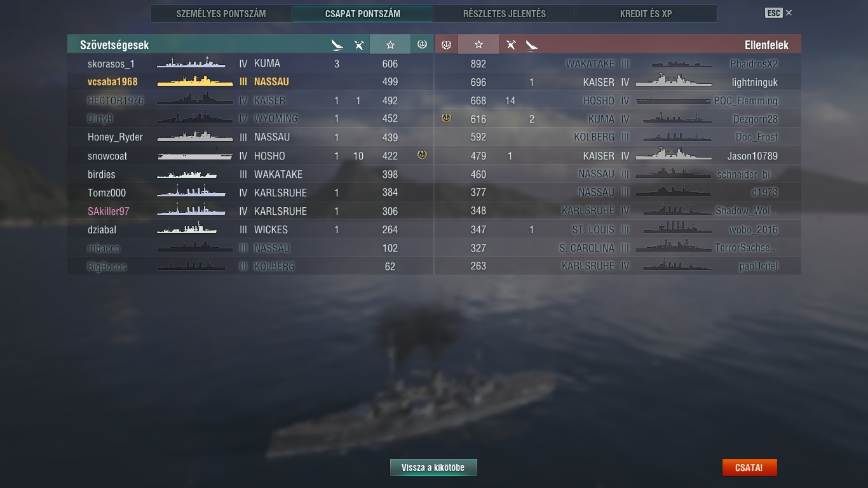The height and width of the screenshot is (488, 868).
Task: Click enemy achievements medal column header
Action: pyautogui.click(x=446, y=44)
